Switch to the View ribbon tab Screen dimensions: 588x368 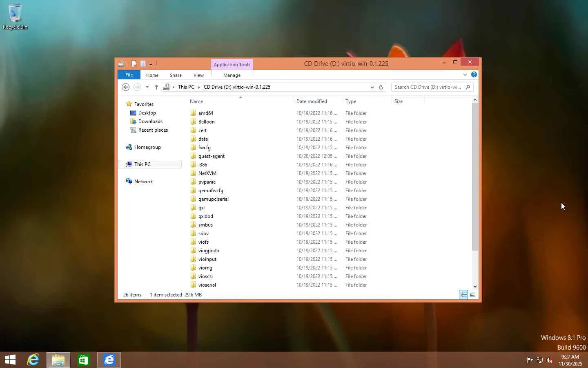coord(198,75)
